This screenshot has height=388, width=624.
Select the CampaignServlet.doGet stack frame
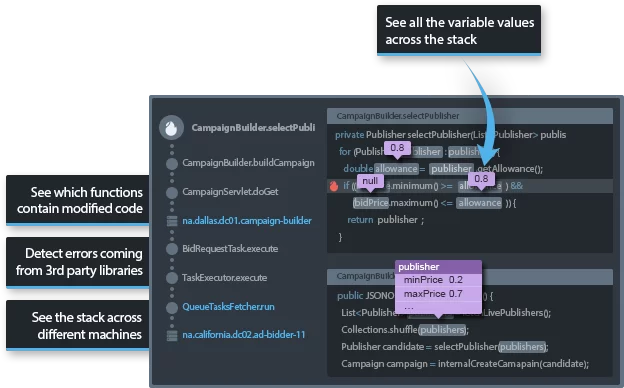click(230, 191)
